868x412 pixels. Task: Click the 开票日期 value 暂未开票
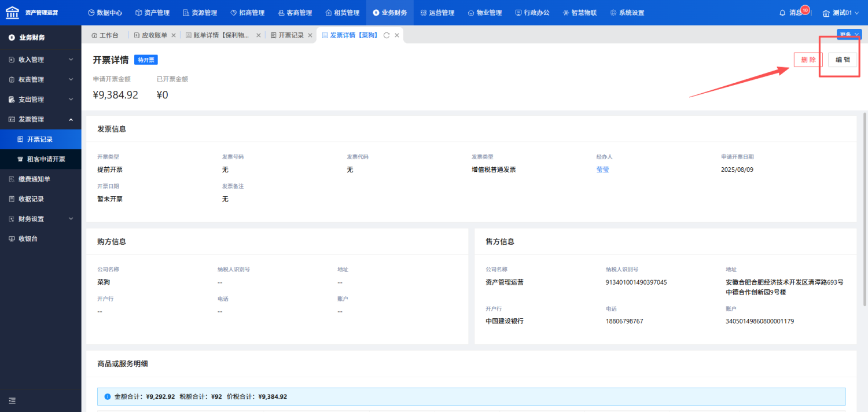pos(110,199)
